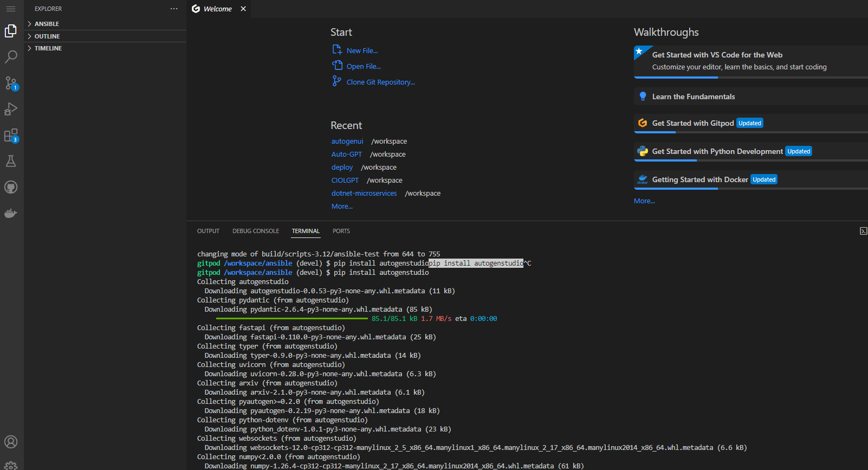
Task: Click the New File icon
Action: coord(337,50)
